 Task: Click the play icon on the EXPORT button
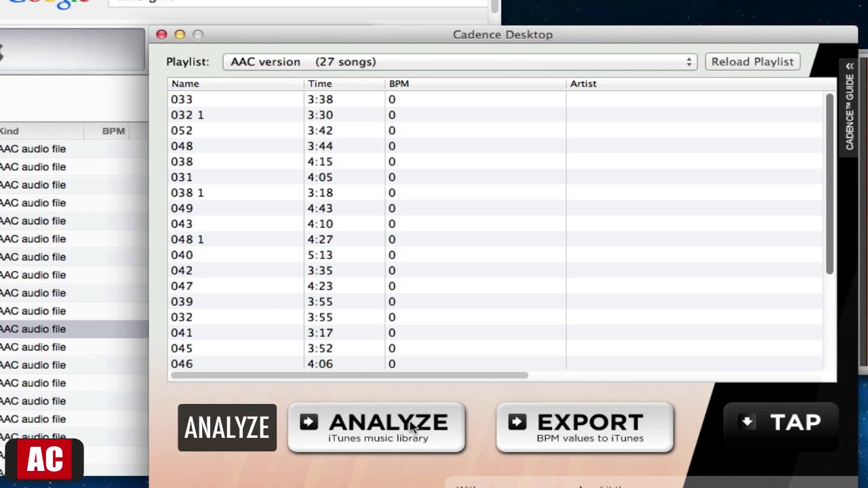point(517,422)
